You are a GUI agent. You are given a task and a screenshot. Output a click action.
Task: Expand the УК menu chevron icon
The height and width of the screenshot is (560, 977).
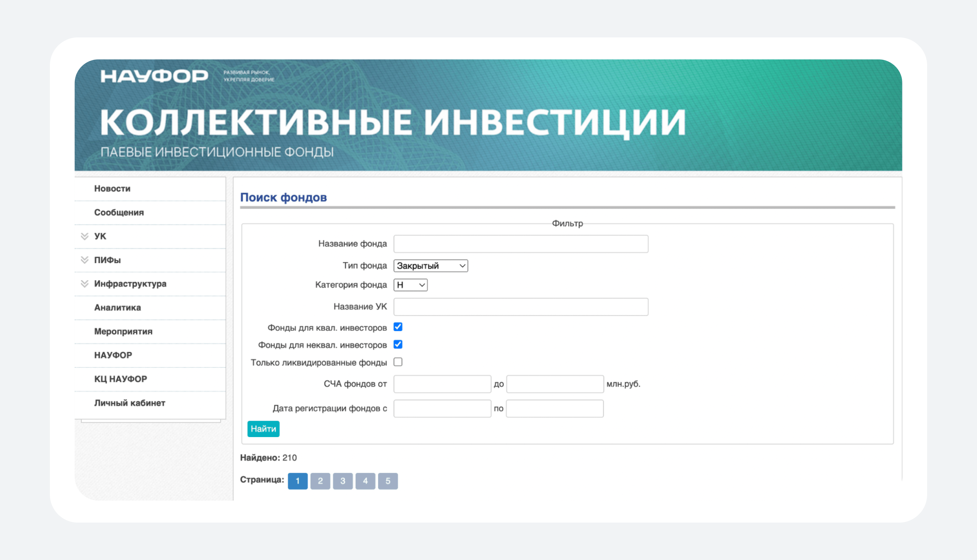pos(85,236)
